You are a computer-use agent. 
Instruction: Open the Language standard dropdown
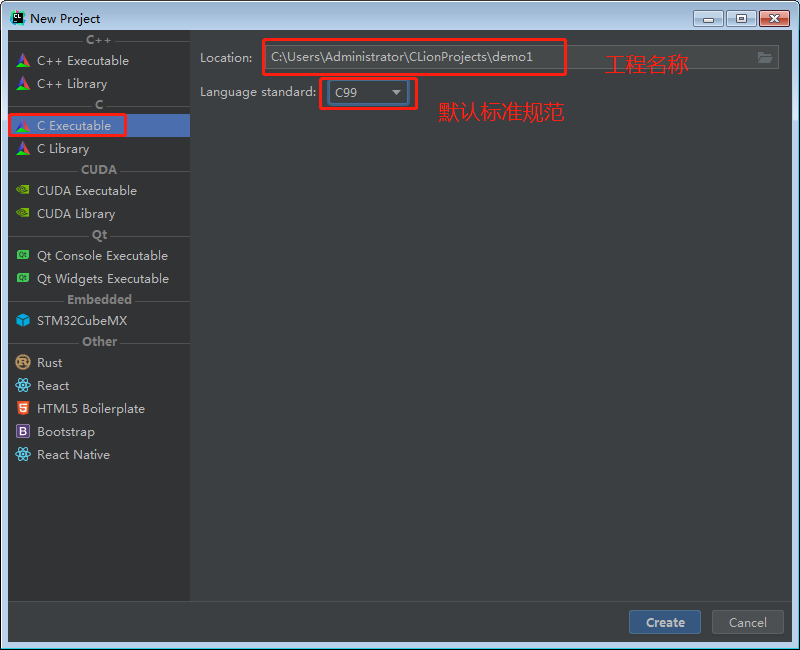click(368, 93)
